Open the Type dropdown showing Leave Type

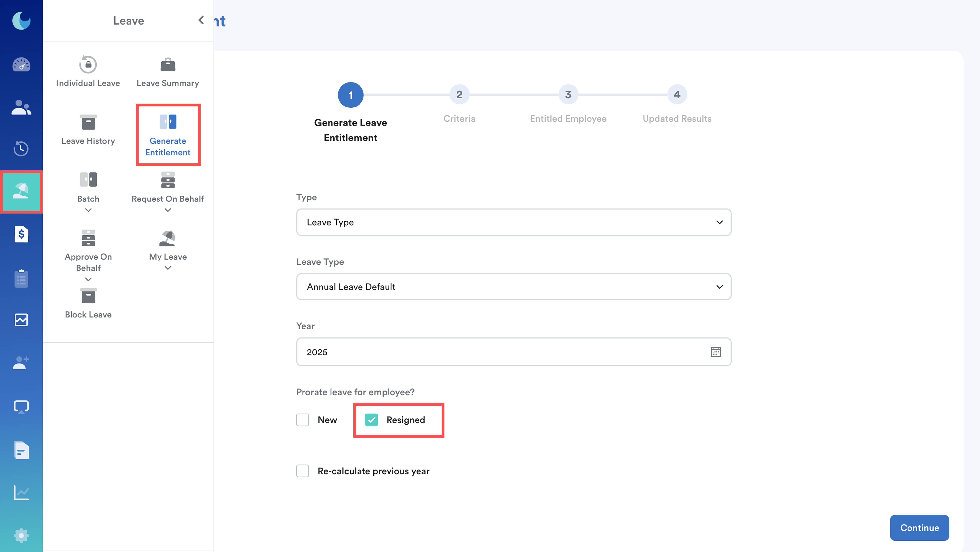pyautogui.click(x=514, y=222)
